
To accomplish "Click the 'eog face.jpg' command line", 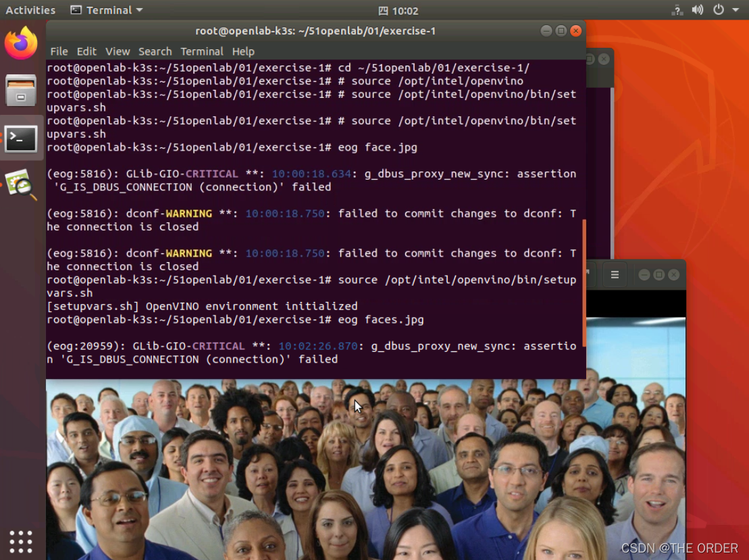I will 232,147.
